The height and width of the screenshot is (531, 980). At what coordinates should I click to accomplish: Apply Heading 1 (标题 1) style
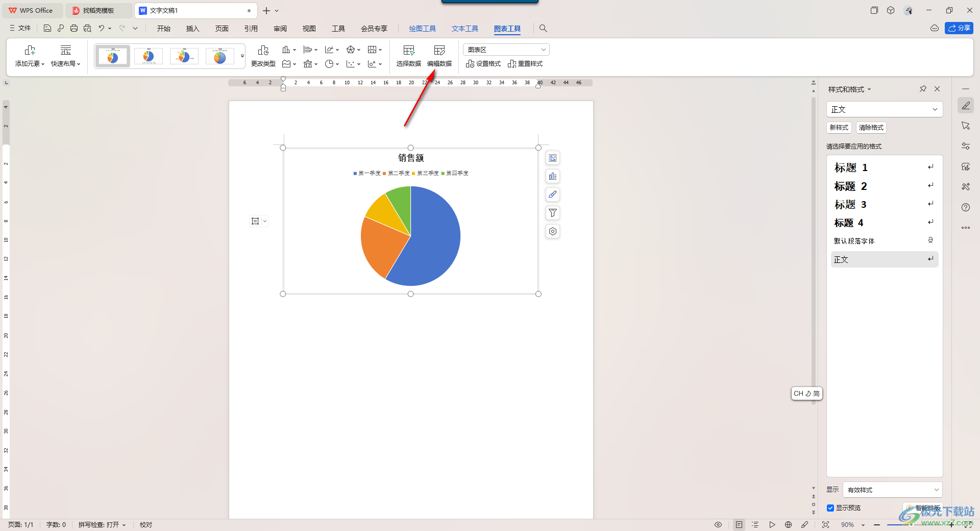(x=885, y=167)
